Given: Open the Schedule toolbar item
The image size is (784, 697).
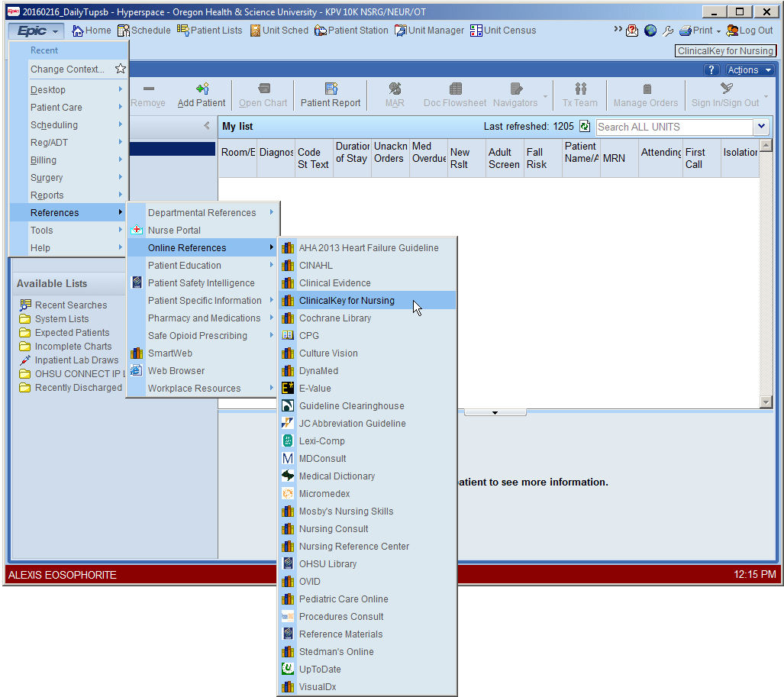Looking at the screenshot, I should click(x=144, y=31).
